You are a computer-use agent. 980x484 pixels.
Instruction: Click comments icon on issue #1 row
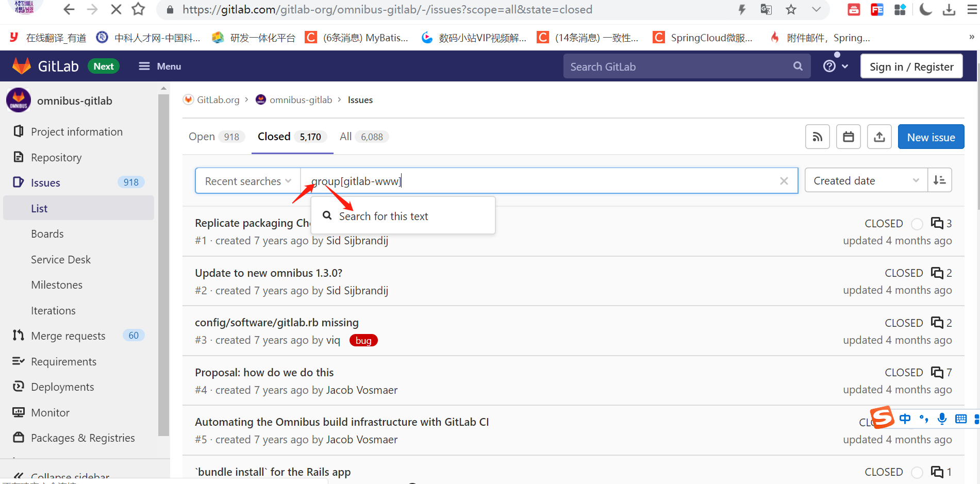(x=937, y=223)
